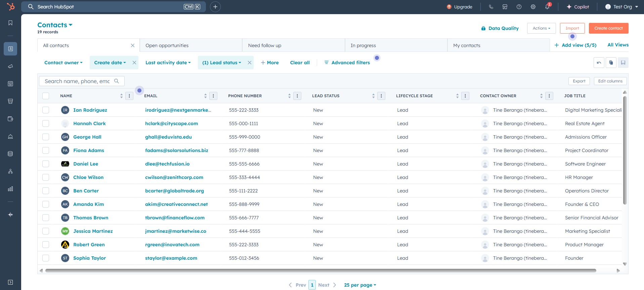Viewport: 644px width, 290px height.
Task: Open the notifications bell icon
Action: tap(547, 7)
